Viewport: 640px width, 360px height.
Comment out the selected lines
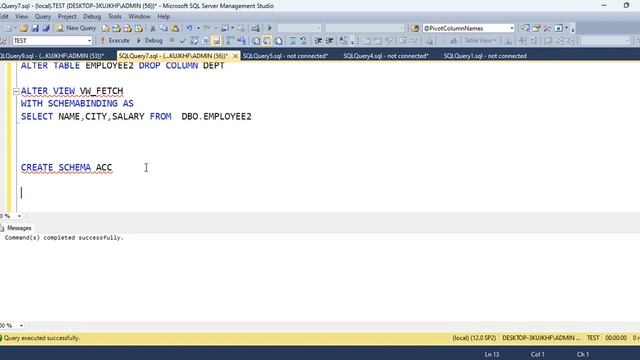point(292,40)
